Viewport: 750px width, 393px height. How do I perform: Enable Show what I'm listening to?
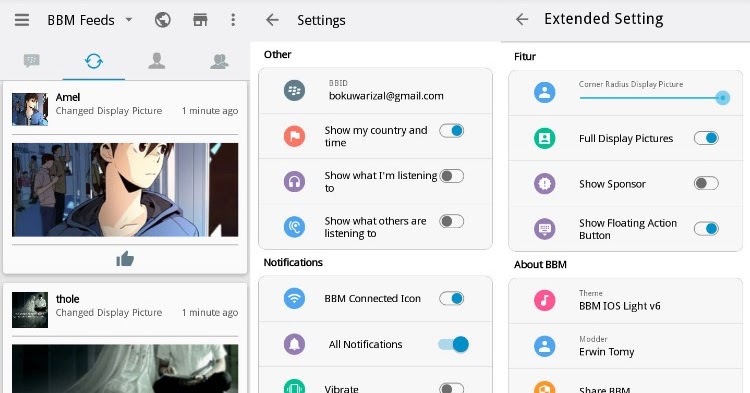pyautogui.click(x=452, y=176)
